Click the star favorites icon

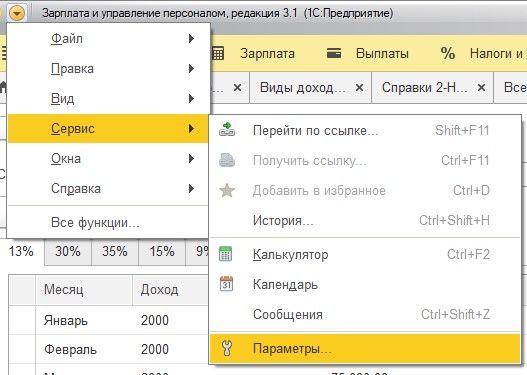pyautogui.click(x=227, y=190)
